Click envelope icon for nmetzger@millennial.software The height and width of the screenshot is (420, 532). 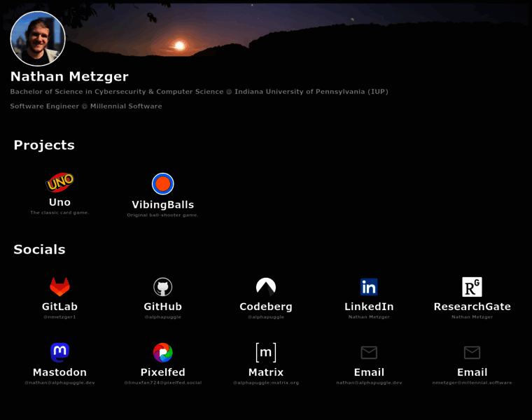click(x=472, y=352)
